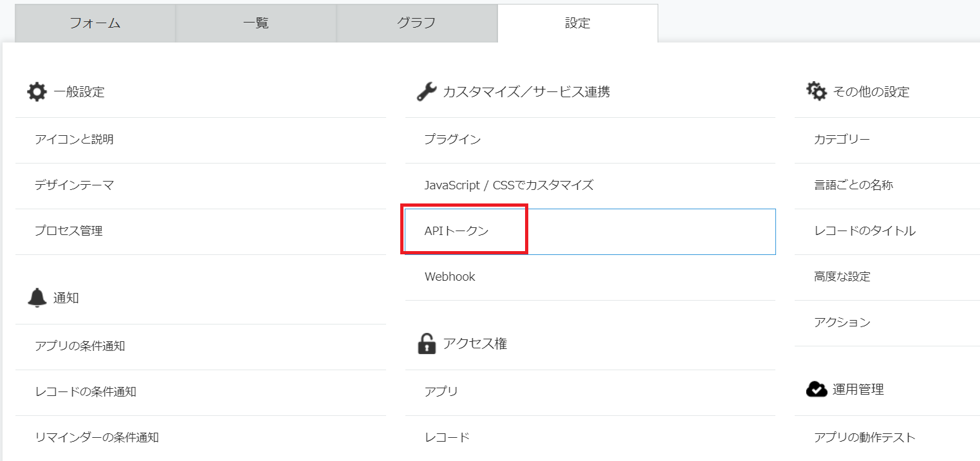Click the gear icon beside 一般設定
This screenshot has width=980, height=461.
tap(37, 92)
